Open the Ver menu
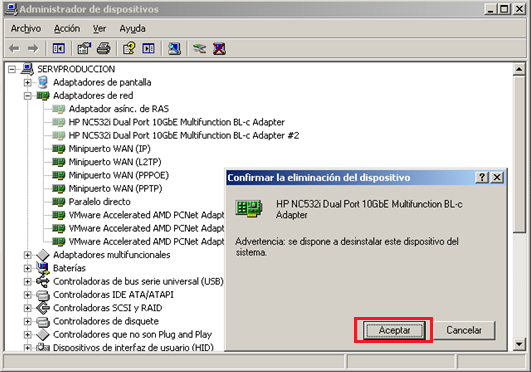 coord(100,29)
